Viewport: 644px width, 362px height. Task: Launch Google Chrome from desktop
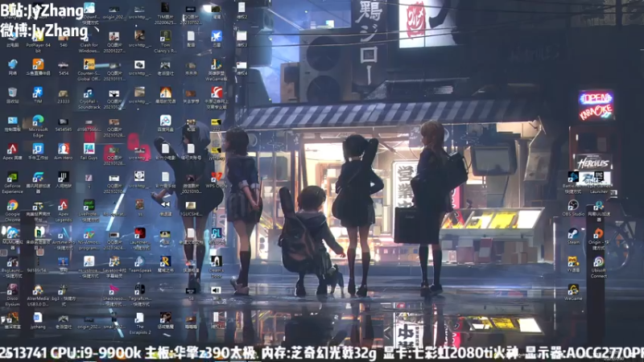(x=12, y=211)
